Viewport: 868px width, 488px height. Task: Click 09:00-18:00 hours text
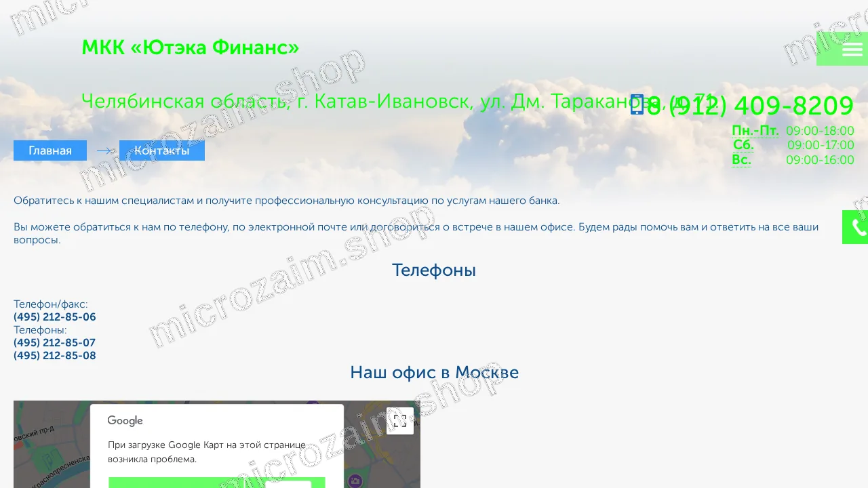(820, 131)
